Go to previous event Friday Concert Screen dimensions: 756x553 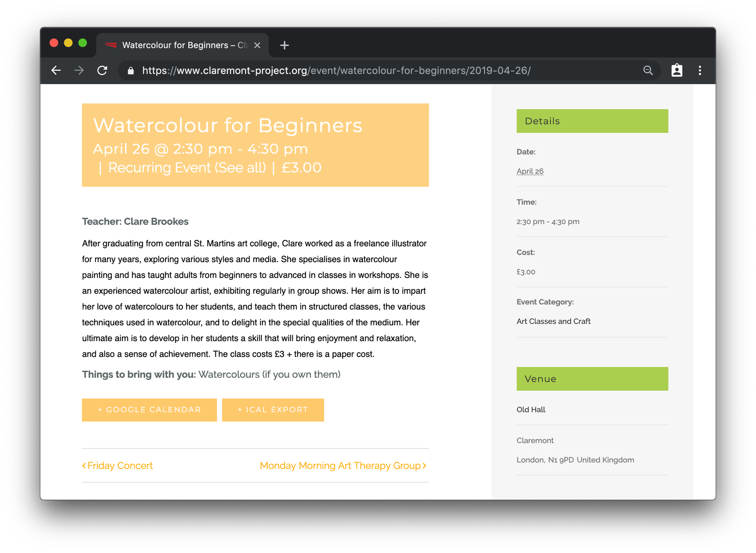tap(118, 466)
